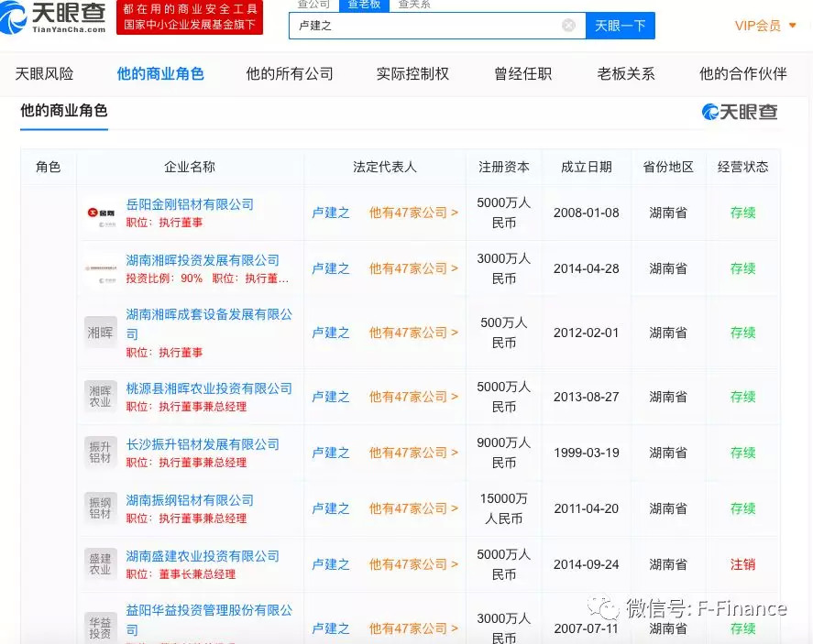
Task: Click the 湘晖 logo tile
Action: tap(101, 333)
